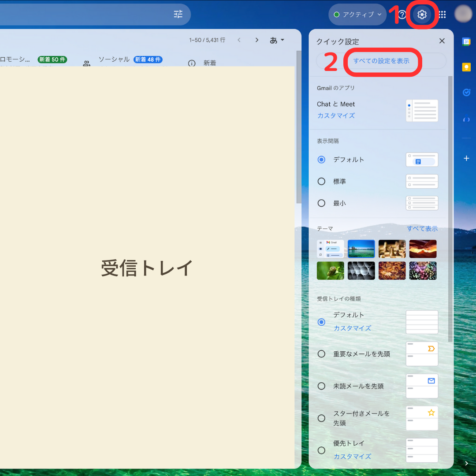Click quick settings panel scrollbar
This screenshot has width=476, height=476.
pyautogui.click(x=450, y=209)
